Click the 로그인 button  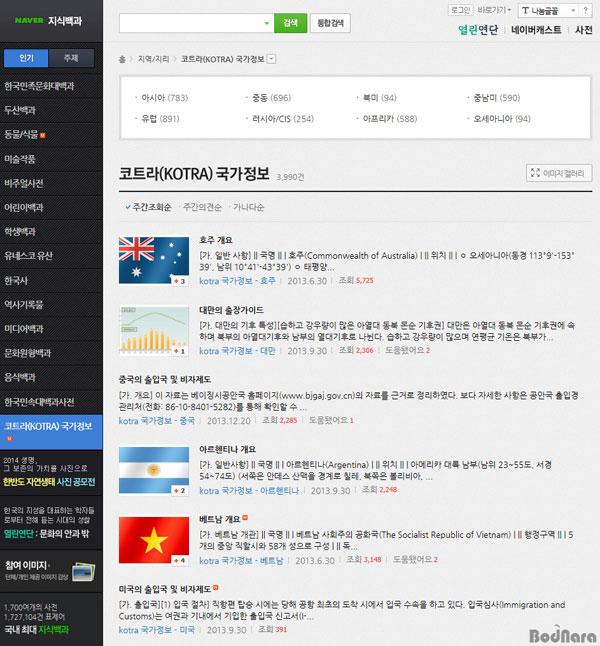(x=460, y=10)
